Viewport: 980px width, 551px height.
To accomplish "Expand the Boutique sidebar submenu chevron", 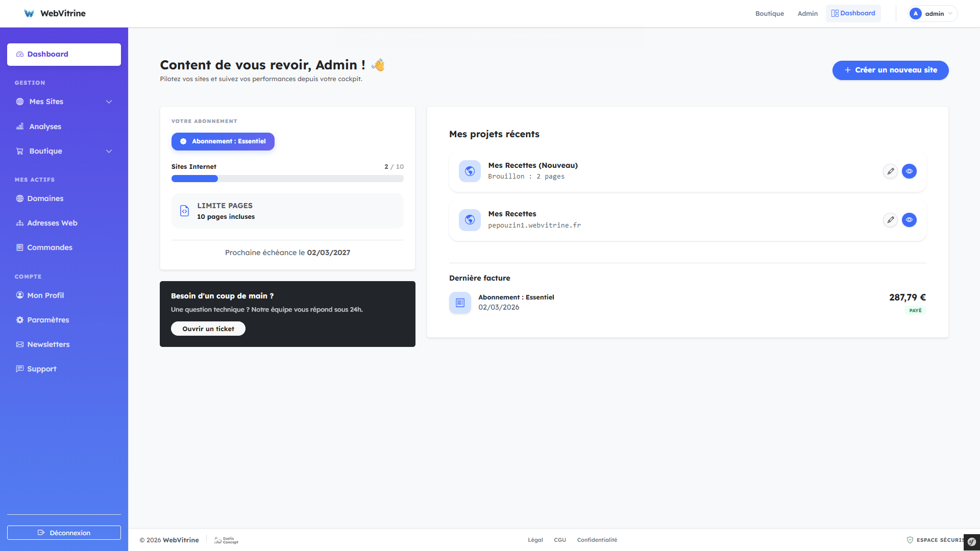I will tap(109, 152).
